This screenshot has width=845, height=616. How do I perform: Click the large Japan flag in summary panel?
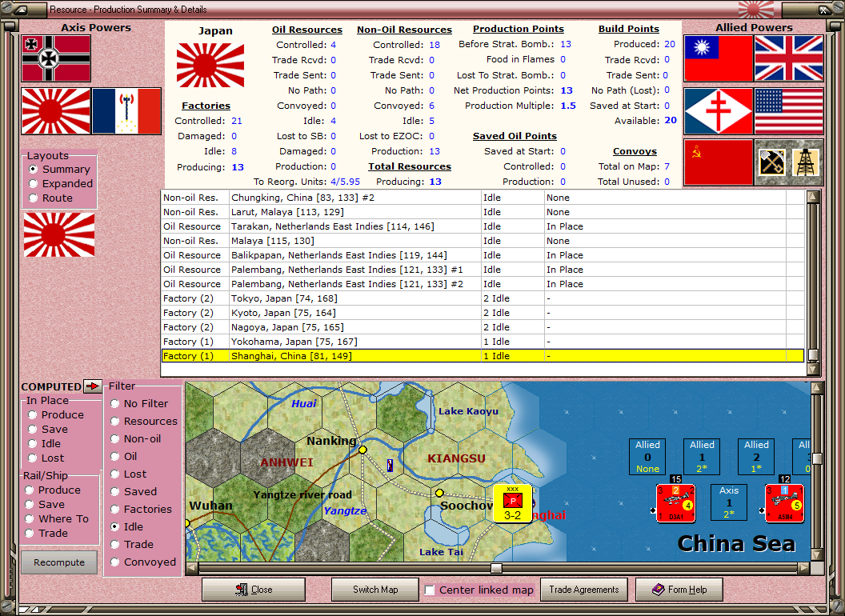click(x=210, y=66)
